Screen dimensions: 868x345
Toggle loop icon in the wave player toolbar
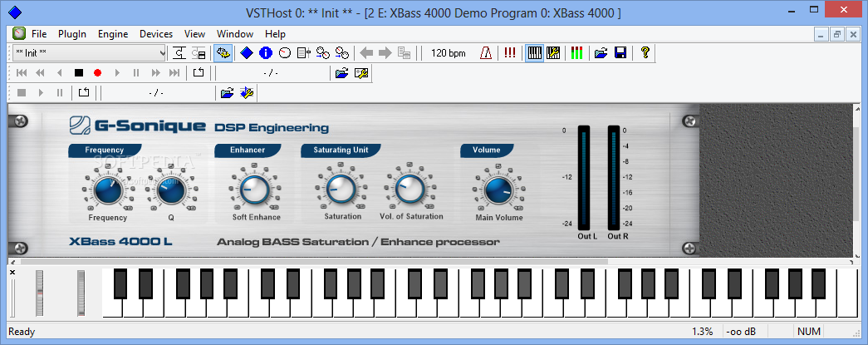click(x=84, y=92)
